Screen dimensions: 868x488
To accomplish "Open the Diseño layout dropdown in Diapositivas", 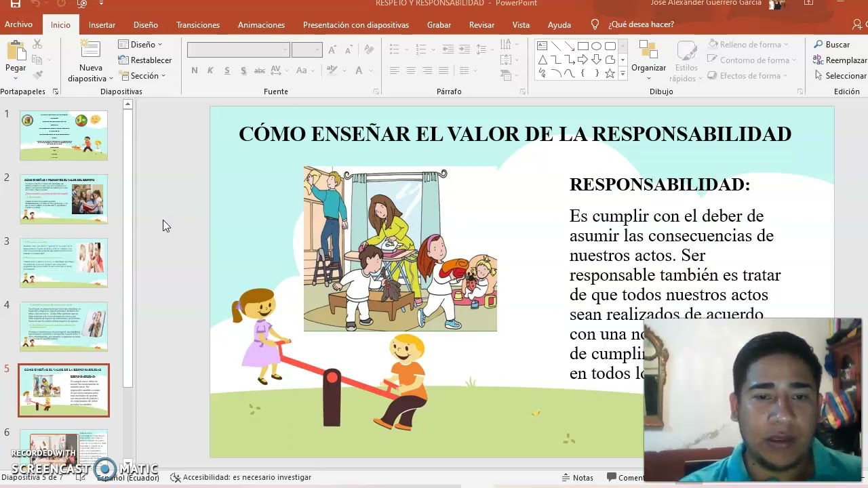I will point(141,44).
